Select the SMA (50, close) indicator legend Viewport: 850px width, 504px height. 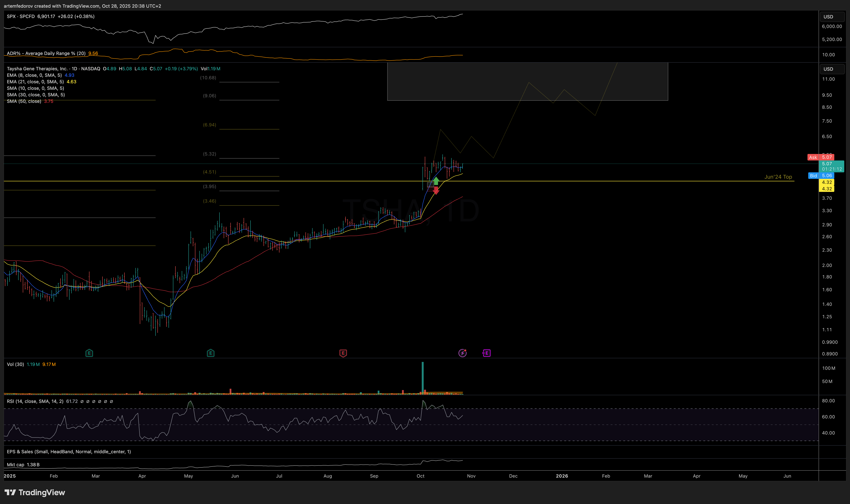(24, 101)
